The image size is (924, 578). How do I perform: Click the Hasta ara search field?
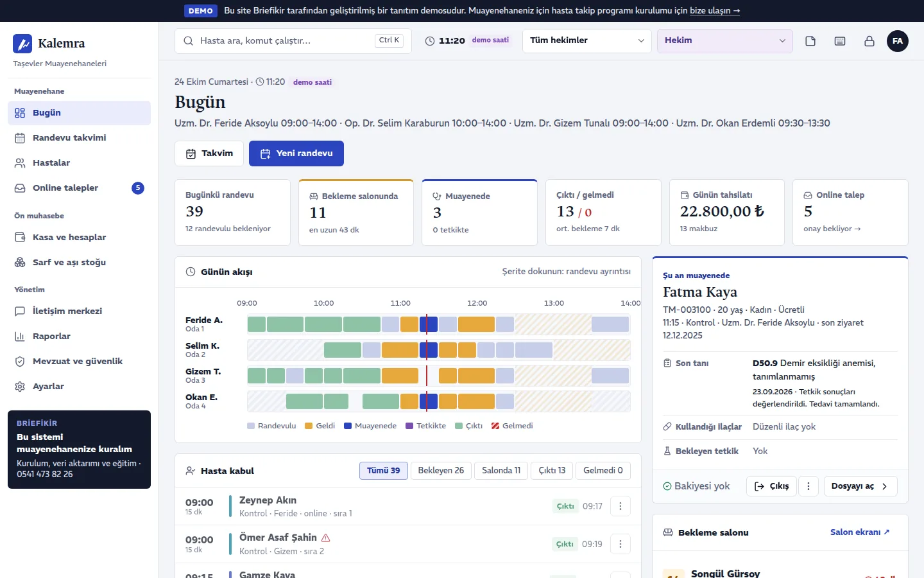(x=293, y=40)
